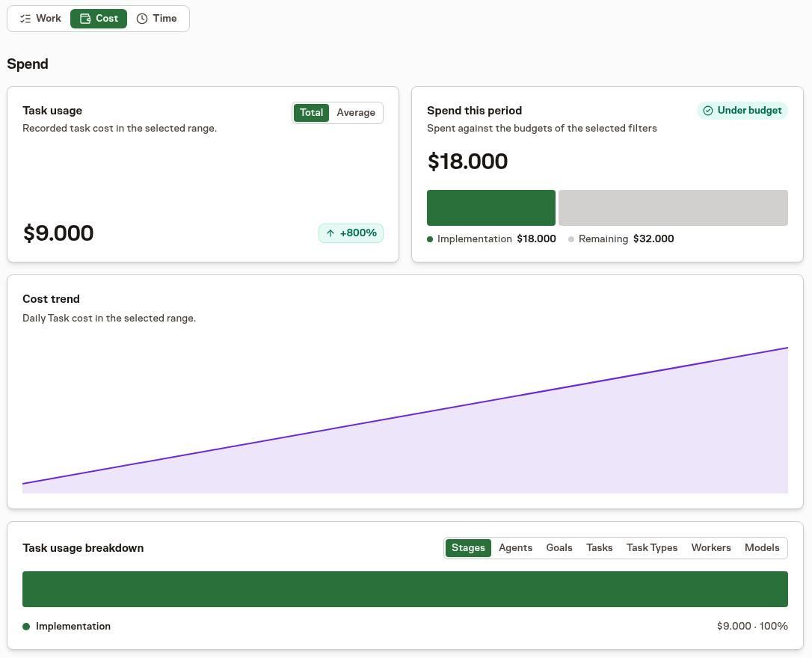Select the Task Types breakdown tab

click(x=652, y=548)
